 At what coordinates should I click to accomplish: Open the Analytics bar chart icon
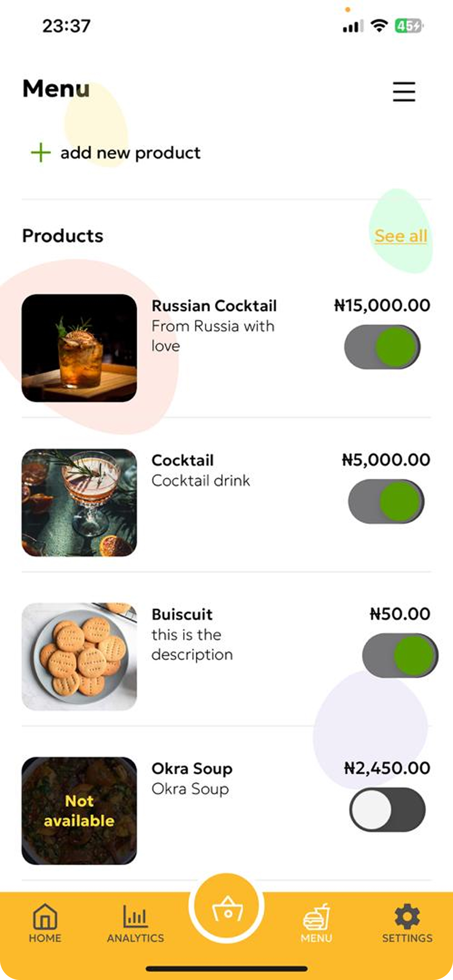click(x=135, y=916)
